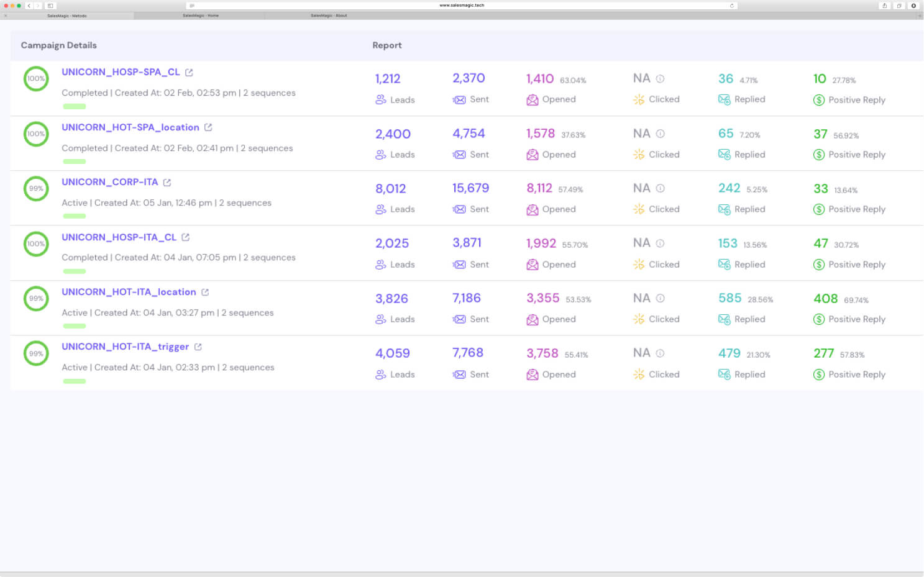
Task: Open external link icon beside UNICORN_HOSP-SPA_CL
Action: point(189,73)
